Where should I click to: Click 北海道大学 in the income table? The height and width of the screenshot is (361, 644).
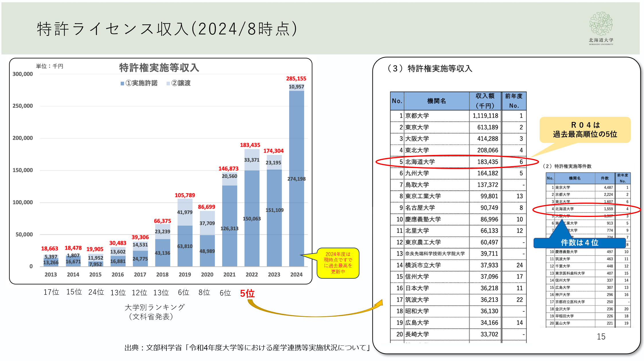(x=420, y=162)
